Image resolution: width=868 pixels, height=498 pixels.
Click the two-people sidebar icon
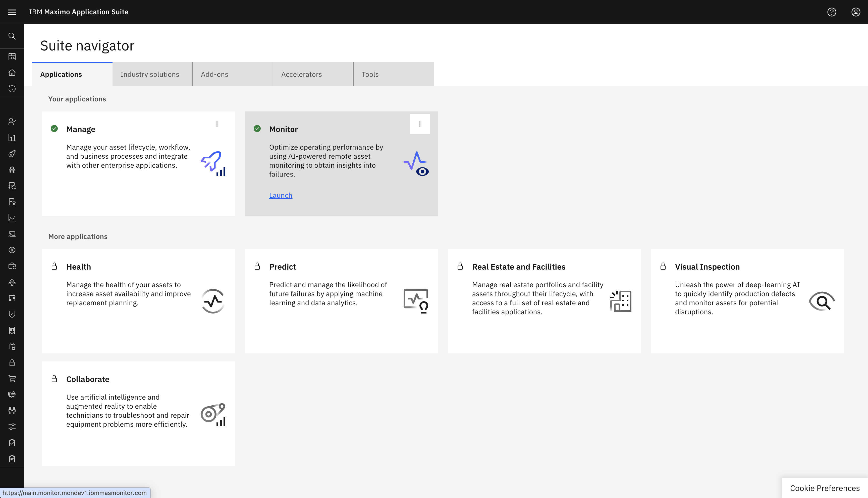pos(12,410)
